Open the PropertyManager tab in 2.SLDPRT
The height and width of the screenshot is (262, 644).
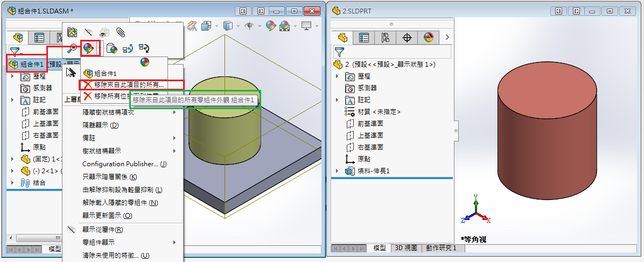click(364, 38)
